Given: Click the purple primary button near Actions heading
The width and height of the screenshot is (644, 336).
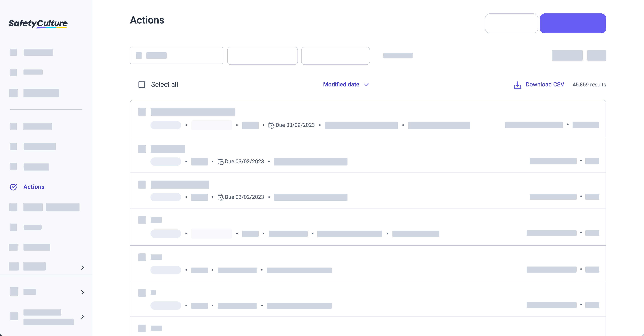Looking at the screenshot, I should pyautogui.click(x=573, y=23).
